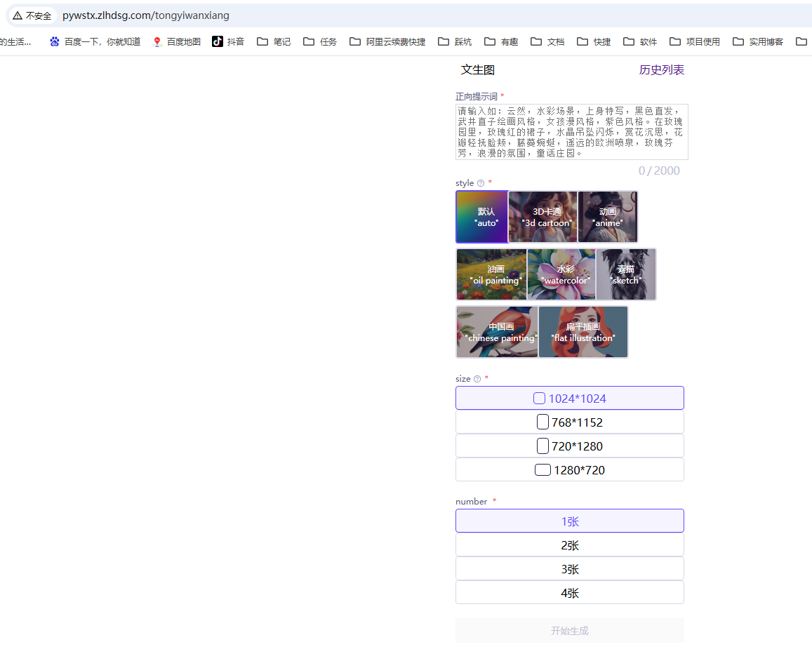Expand the 项目使用 bookmark folder
The width and height of the screenshot is (812, 661).
pyautogui.click(x=695, y=41)
